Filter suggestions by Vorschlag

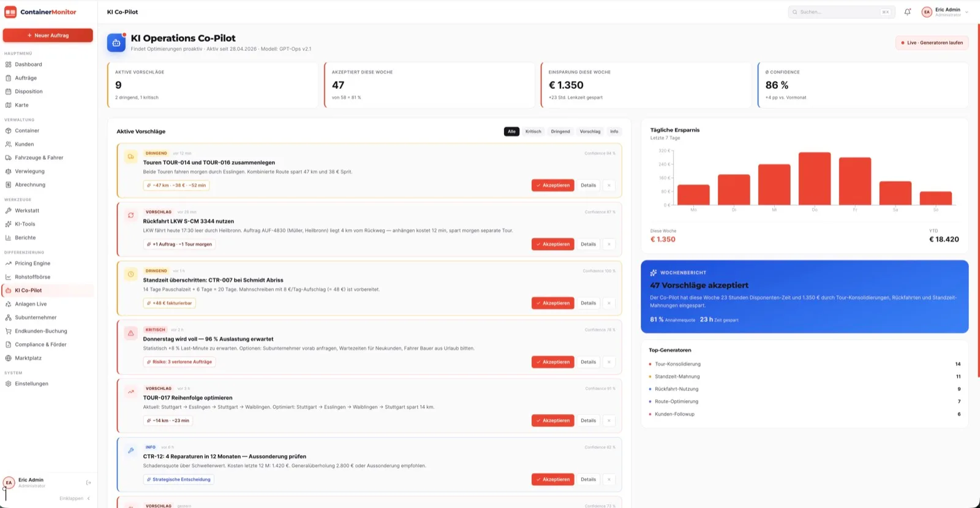590,131
